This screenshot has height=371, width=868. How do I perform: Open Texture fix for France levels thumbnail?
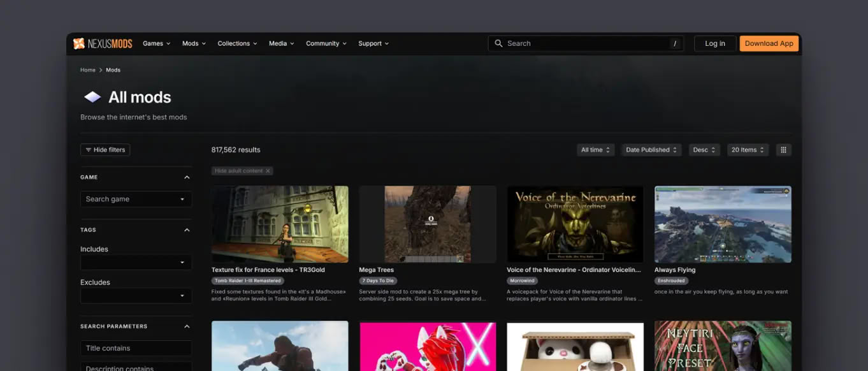280,224
